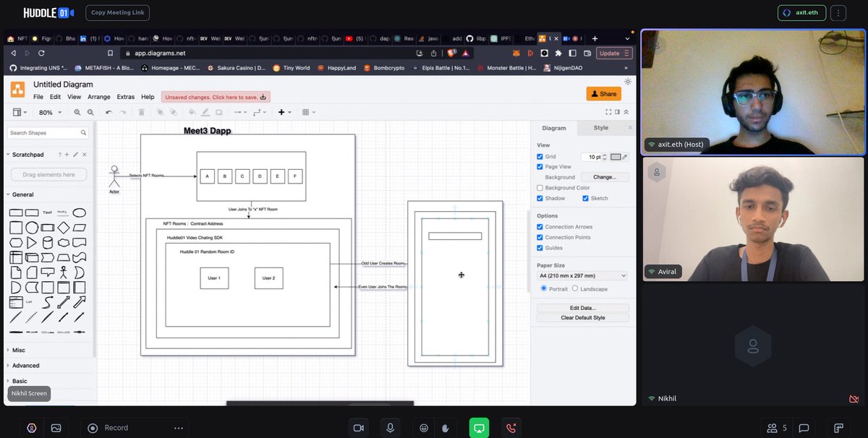This screenshot has width=868, height=438.
Task: Undo the last diagram change
Action: [x=109, y=112]
